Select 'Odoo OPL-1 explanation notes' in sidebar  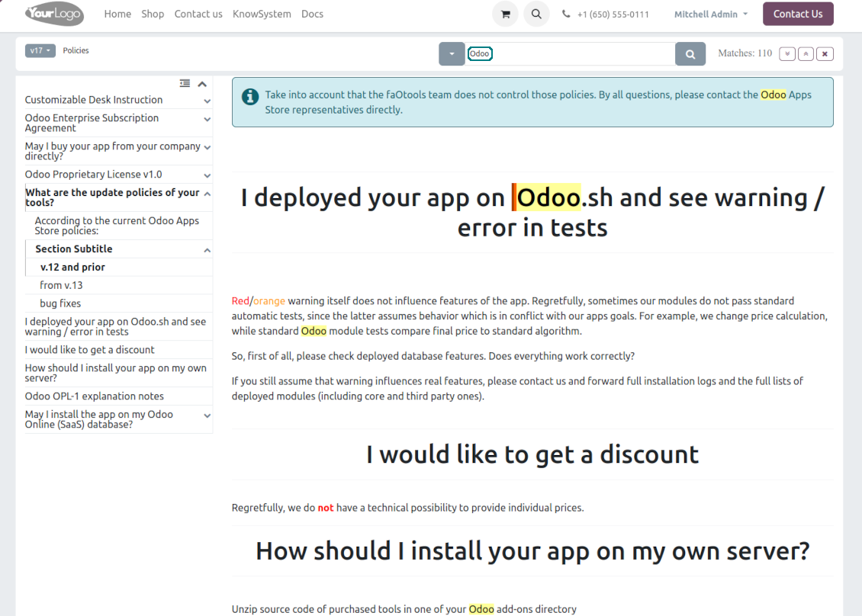[x=94, y=396]
